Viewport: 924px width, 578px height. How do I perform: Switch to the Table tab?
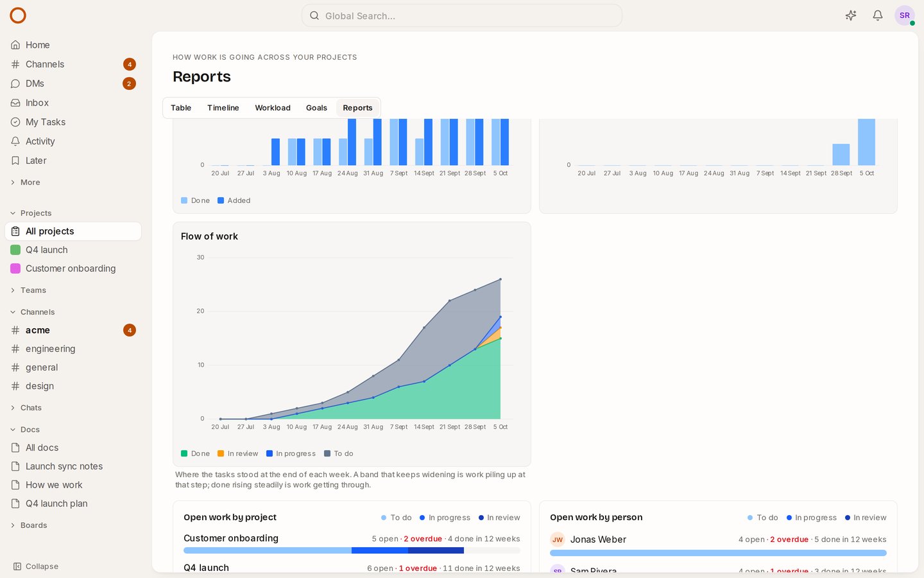181,108
